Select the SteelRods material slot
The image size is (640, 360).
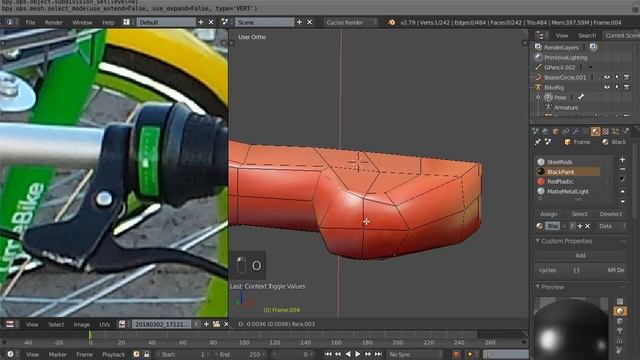570,162
